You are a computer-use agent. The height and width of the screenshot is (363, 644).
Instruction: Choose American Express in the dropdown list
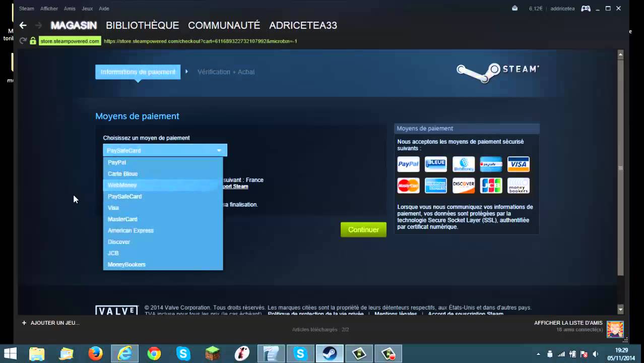(163, 230)
